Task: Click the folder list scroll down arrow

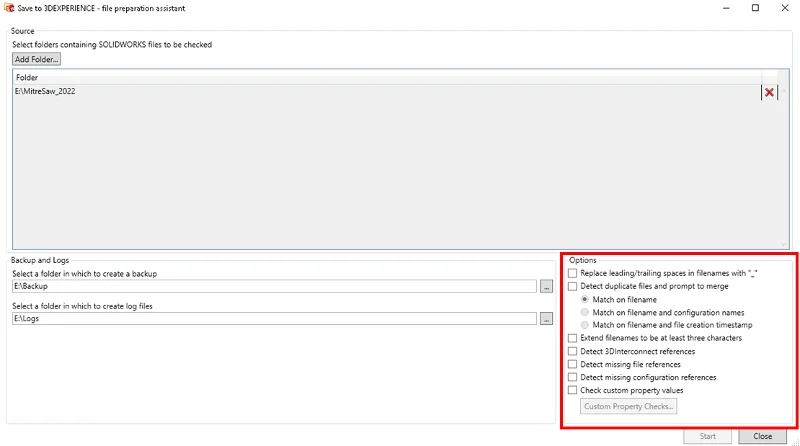Action: point(784,244)
